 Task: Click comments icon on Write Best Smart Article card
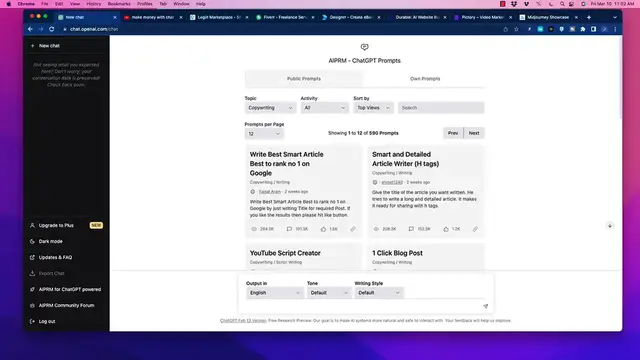click(289, 229)
